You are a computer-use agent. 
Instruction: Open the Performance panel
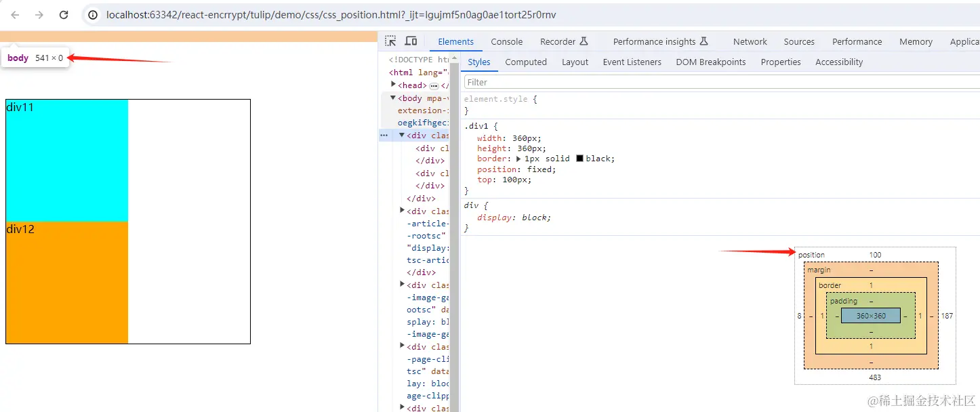point(857,41)
